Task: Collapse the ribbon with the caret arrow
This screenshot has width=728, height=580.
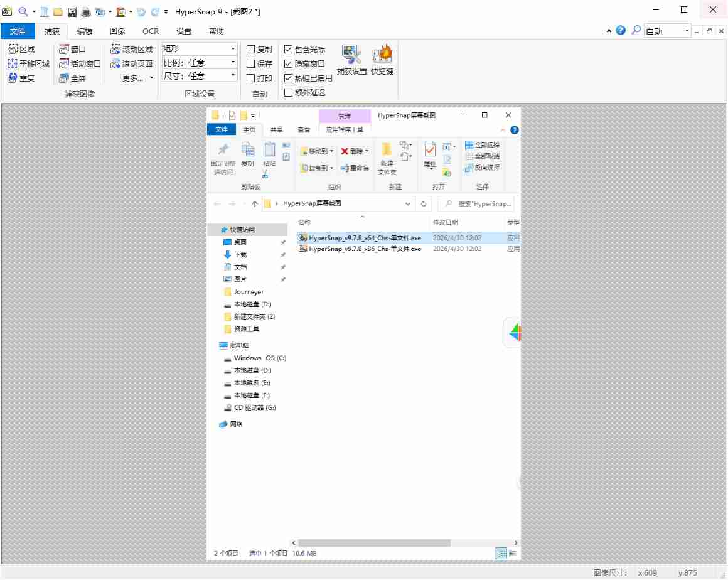Action: (x=609, y=31)
